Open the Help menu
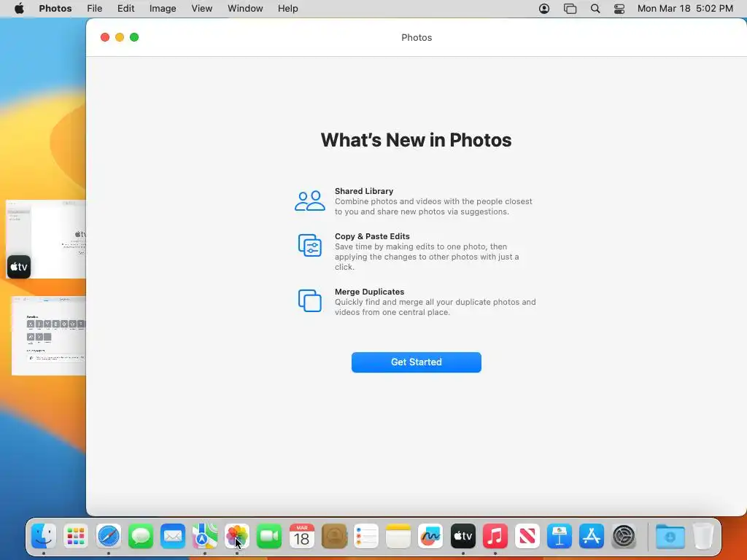The image size is (747, 560). point(287,9)
